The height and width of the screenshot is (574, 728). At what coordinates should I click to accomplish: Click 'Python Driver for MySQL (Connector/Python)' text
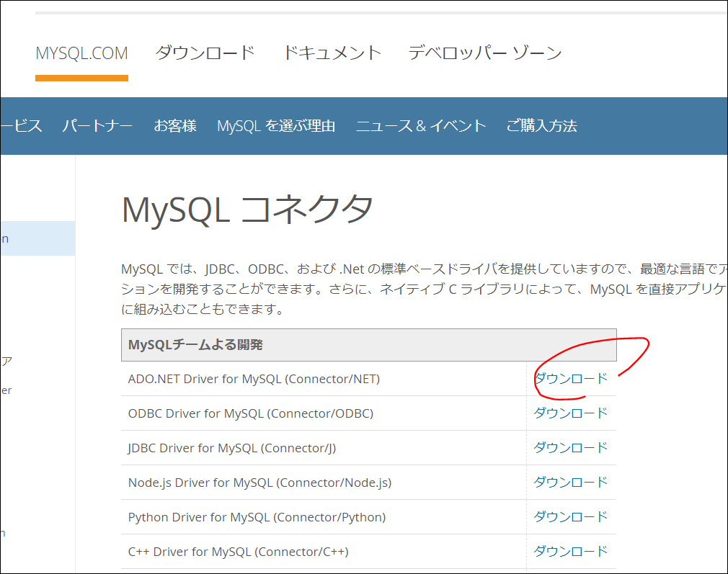257,517
